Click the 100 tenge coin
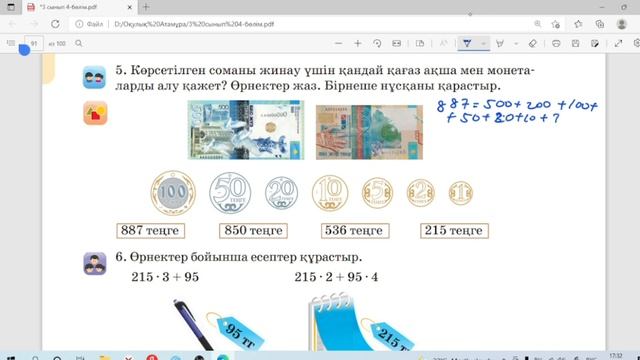Image resolution: width=640 pixels, height=360 pixels. tap(173, 193)
